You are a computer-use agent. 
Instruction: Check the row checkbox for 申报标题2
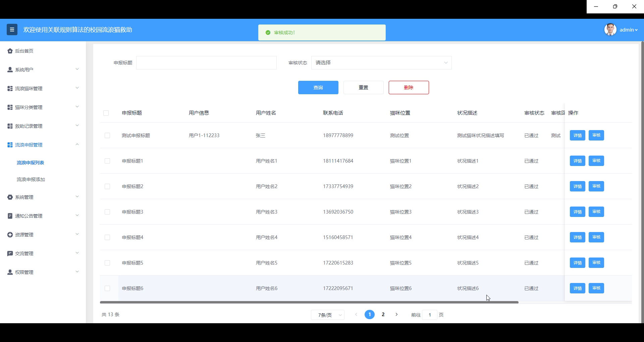pyautogui.click(x=107, y=186)
